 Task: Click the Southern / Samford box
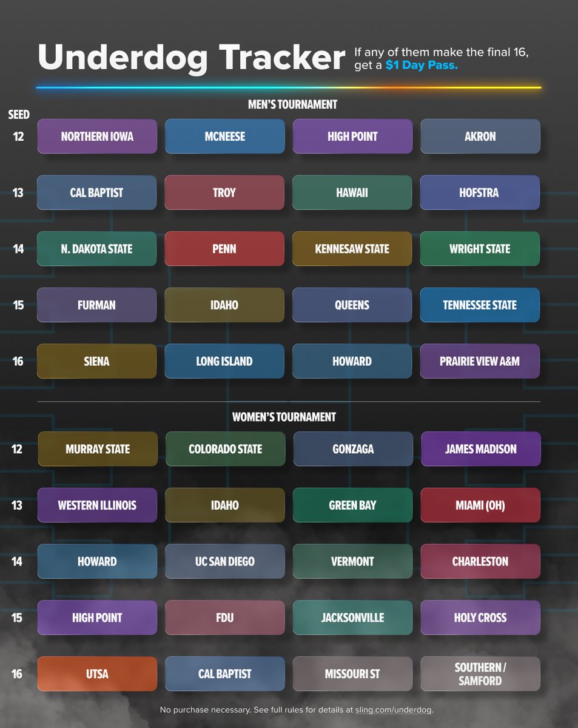(480, 674)
